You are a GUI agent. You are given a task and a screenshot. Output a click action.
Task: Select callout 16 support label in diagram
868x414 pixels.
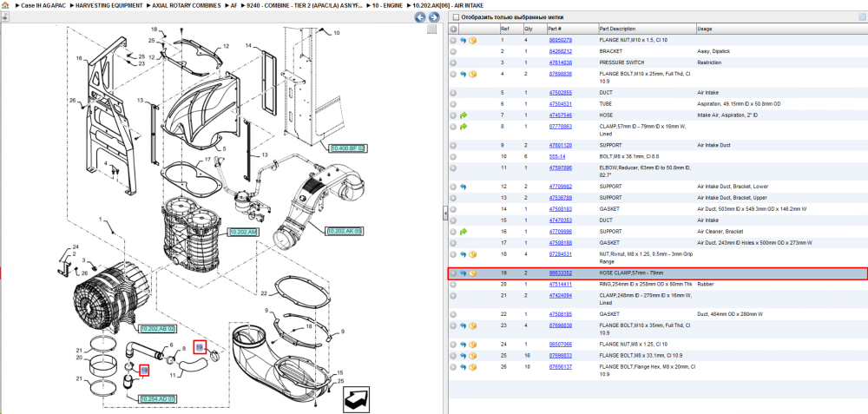[x=79, y=58]
